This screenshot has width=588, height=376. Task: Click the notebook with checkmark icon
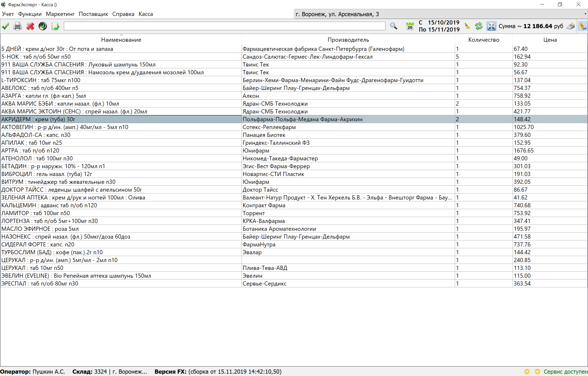(55, 26)
